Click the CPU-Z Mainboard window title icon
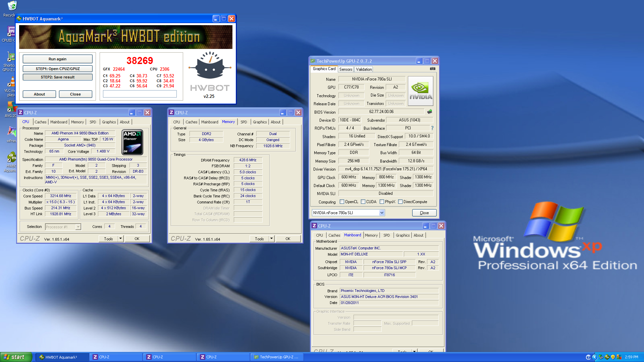This screenshot has height=362, width=644. point(314,226)
